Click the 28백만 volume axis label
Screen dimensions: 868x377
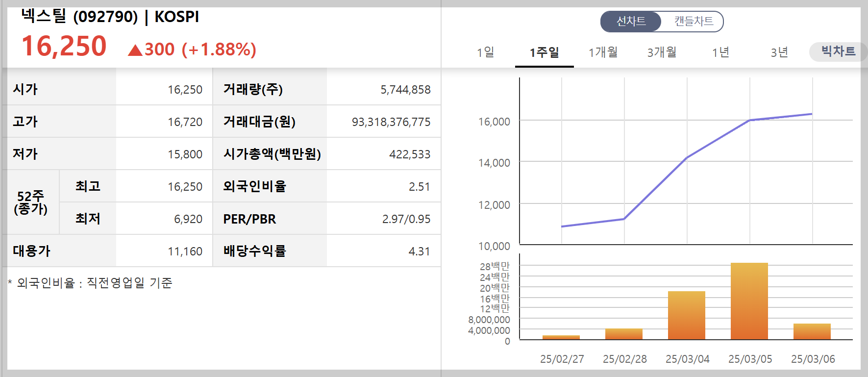tap(495, 266)
